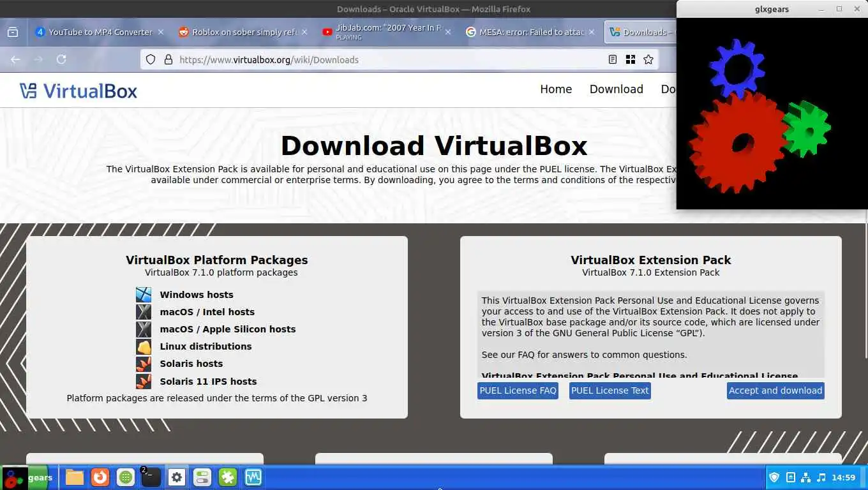Image resolution: width=868 pixels, height=490 pixels.
Task: Switch to YouTube to MP4 Converter tab
Action: 99,32
